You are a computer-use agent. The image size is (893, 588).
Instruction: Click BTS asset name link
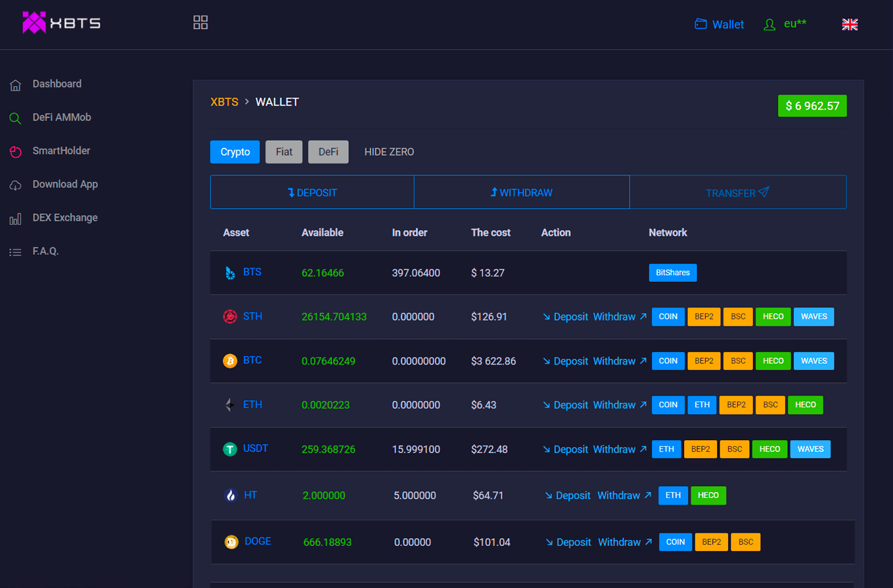[x=252, y=272]
